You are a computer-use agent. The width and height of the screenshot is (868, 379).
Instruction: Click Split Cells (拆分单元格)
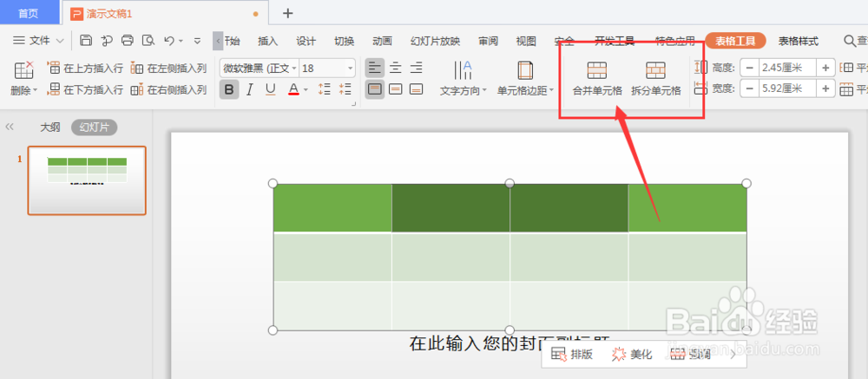pos(656,79)
